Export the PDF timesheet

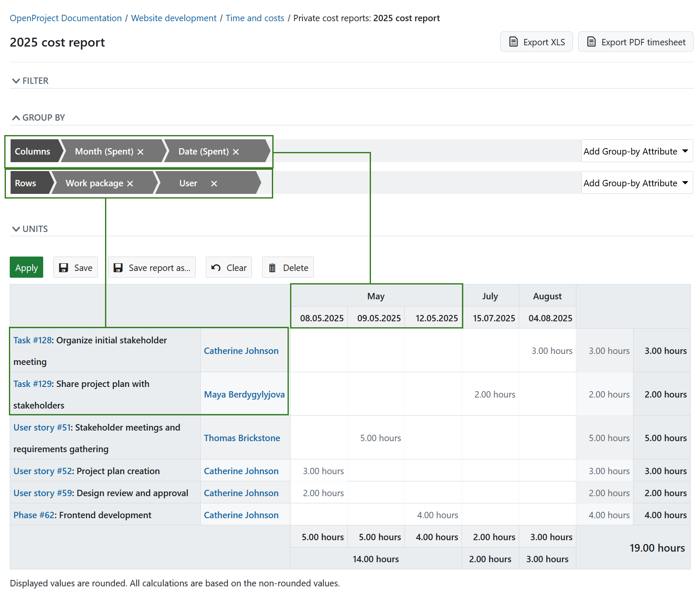pyautogui.click(x=635, y=41)
